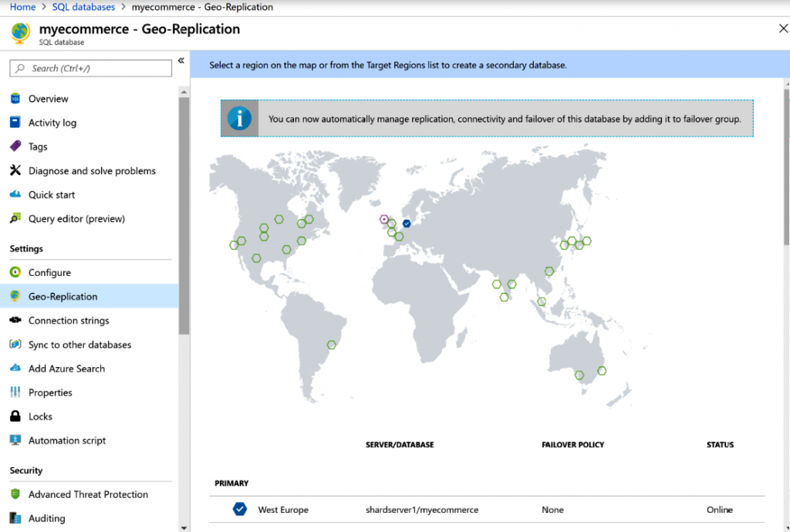Navigate to Home breadcrumb link
This screenshot has height=532, width=790.
point(22,7)
